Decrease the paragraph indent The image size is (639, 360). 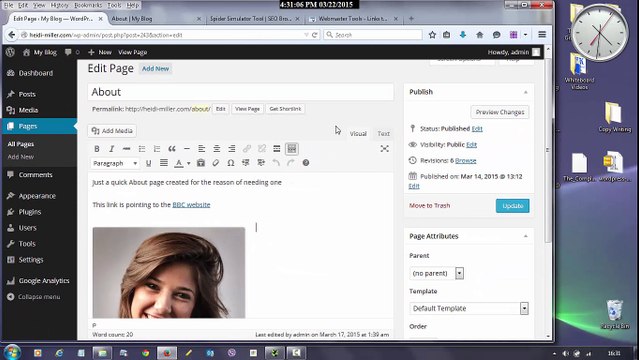tap(246, 163)
